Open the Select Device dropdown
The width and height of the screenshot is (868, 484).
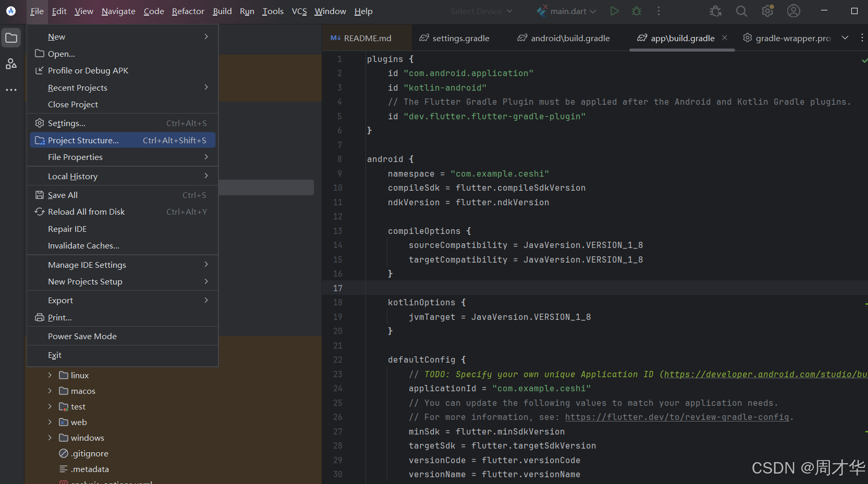[x=481, y=11]
